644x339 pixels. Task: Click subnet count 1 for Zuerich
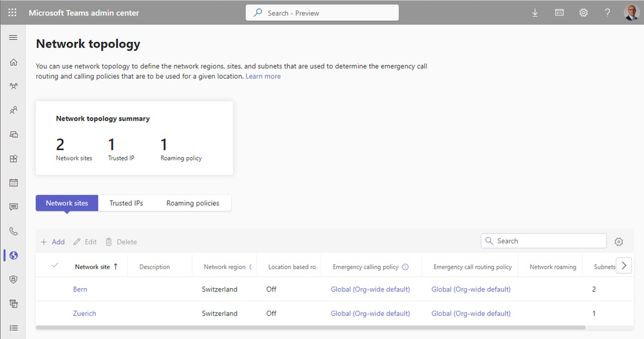[594, 313]
